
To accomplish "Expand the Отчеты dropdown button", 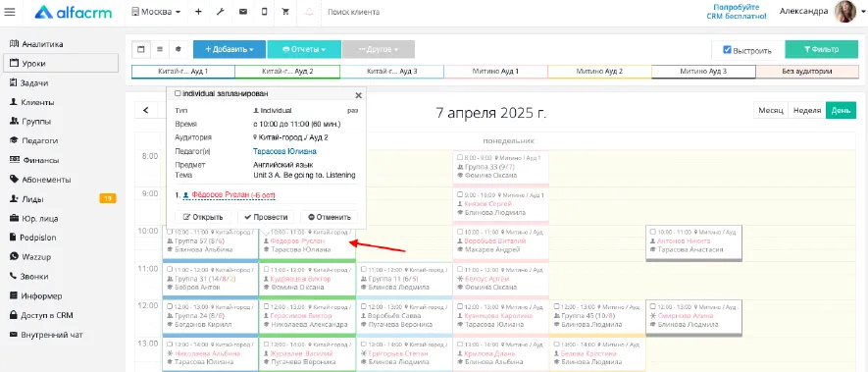I will point(304,49).
